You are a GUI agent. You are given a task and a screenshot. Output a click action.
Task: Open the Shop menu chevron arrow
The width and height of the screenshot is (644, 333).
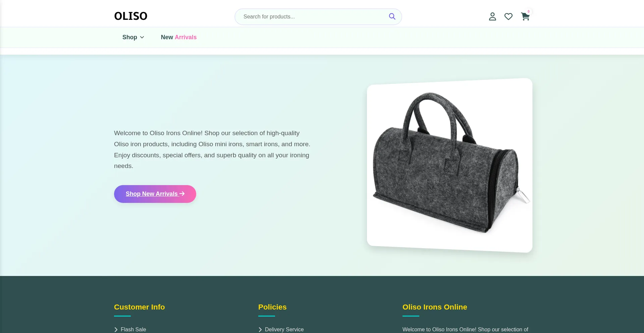click(x=142, y=37)
